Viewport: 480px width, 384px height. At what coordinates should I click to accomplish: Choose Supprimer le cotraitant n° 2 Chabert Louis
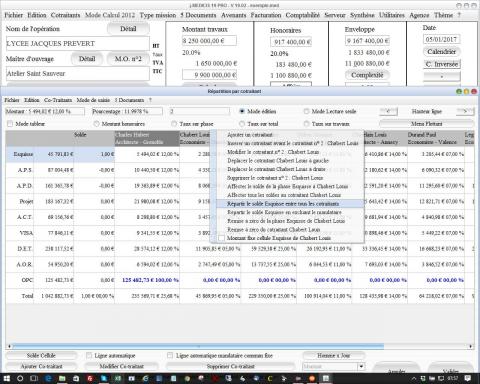[x=275, y=178]
